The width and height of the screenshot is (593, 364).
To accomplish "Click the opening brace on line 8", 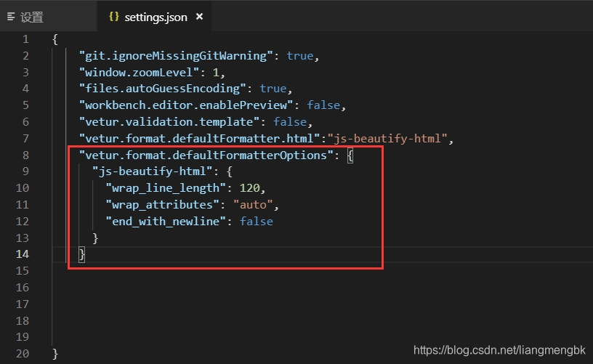I will [x=350, y=155].
